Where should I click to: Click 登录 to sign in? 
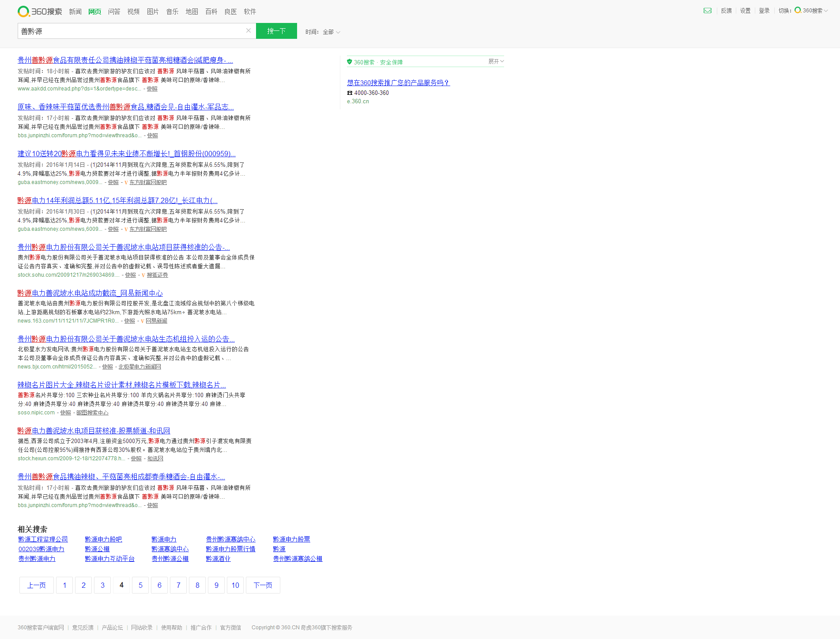click(x=764, y=11)
